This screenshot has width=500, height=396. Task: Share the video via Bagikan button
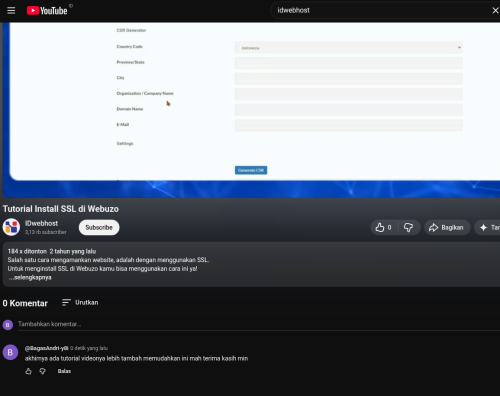tap(447, 227)
